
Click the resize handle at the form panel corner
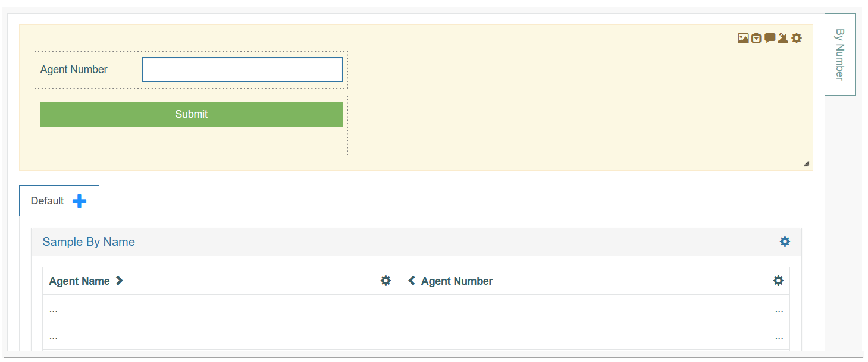(x=806, y=164)
